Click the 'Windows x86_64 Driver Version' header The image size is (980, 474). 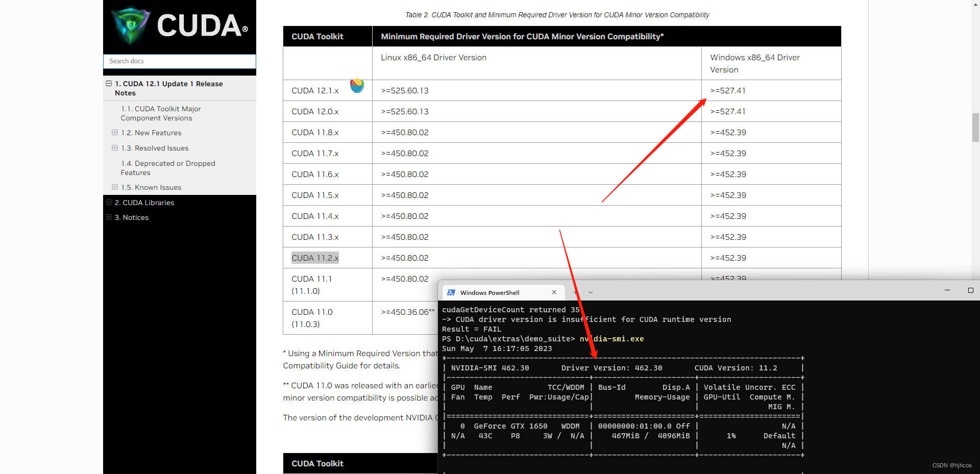pyautogui.click(x=755, y=63)
